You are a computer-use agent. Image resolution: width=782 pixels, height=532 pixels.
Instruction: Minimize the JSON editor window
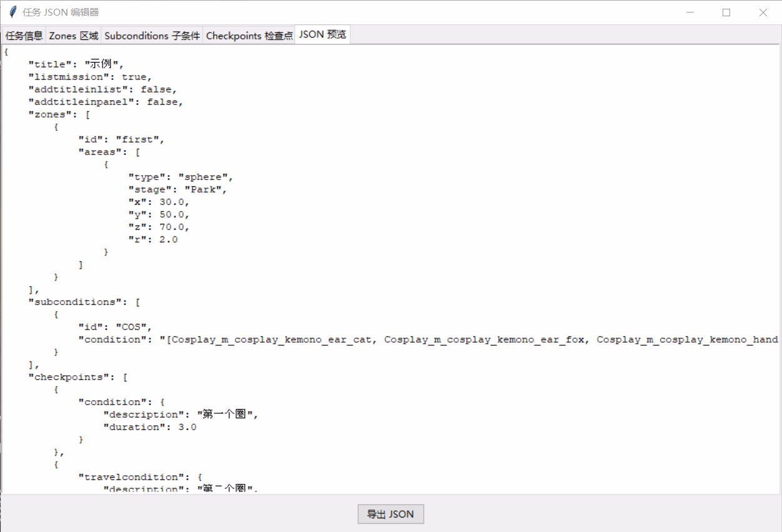pos(690,13)
